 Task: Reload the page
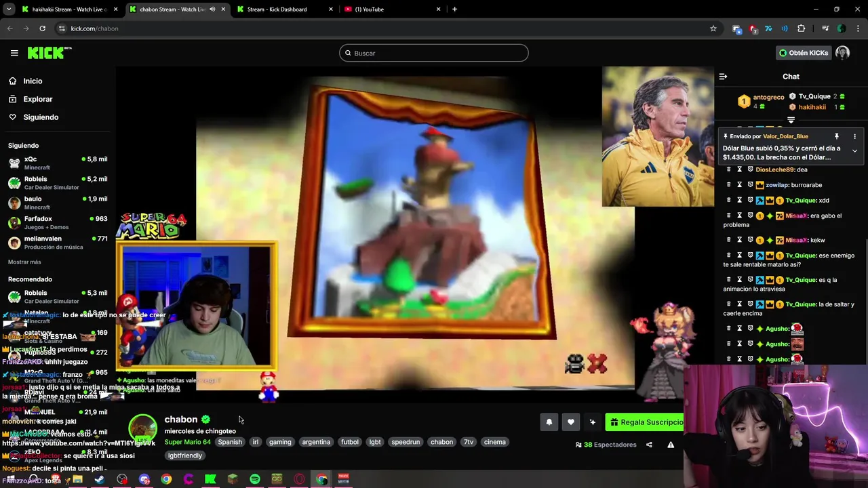[x=42, y=28]
